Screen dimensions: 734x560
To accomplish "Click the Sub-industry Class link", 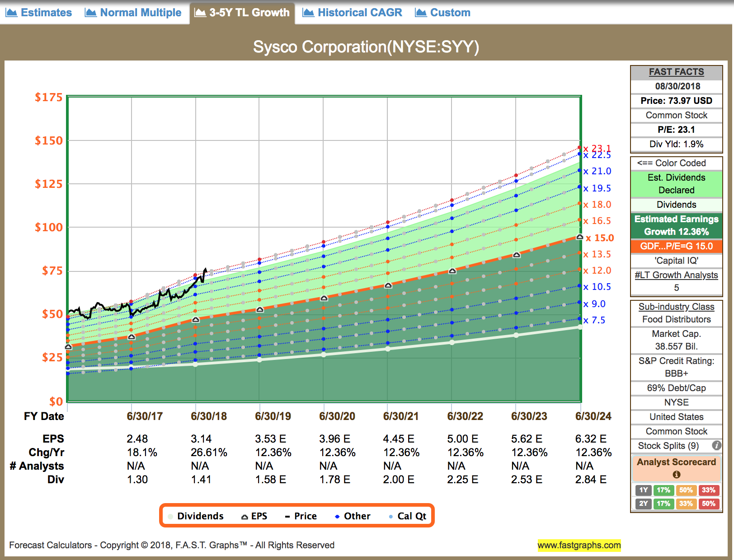I will click(x=676, y=307).
